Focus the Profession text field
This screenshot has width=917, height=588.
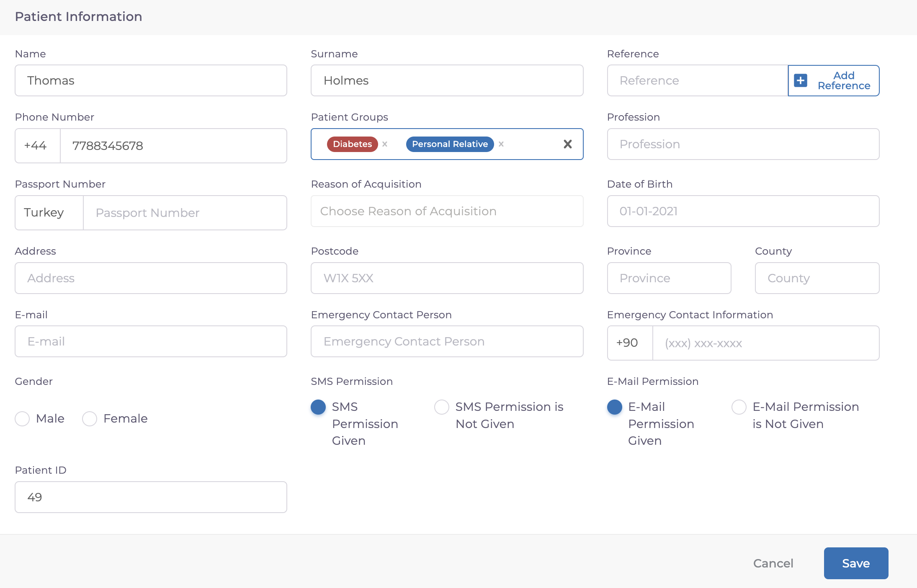pyautogui.click(x=743, y=144)
